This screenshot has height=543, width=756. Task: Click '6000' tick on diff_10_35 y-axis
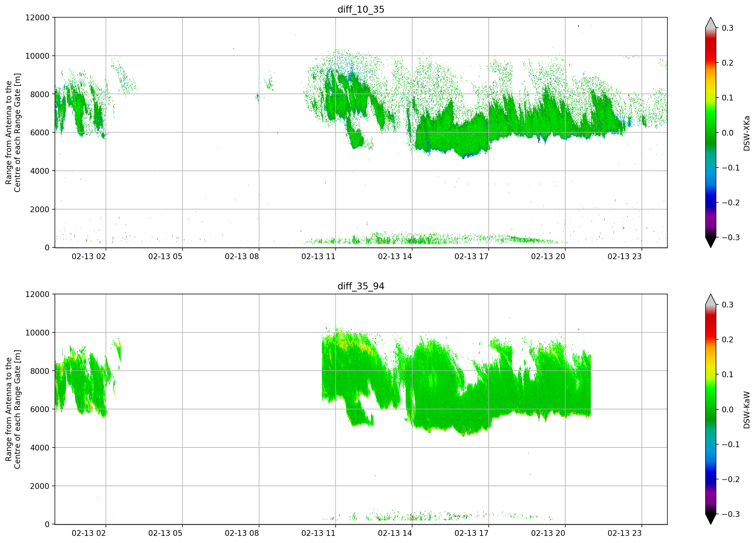coord(40,133)
